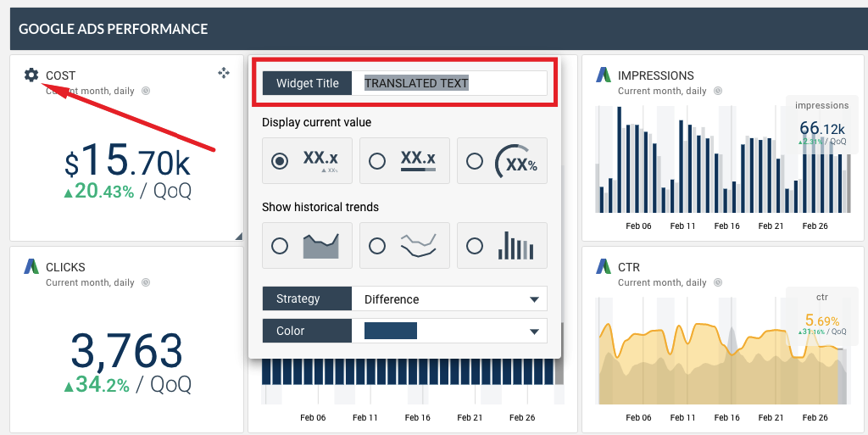Select the XX% gauge display option
This screenshot has height=435, width=868.
502,161
